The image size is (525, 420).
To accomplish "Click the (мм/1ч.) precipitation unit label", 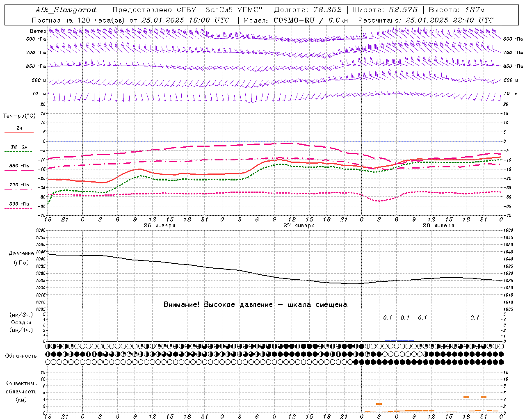I will coord(21,330).
